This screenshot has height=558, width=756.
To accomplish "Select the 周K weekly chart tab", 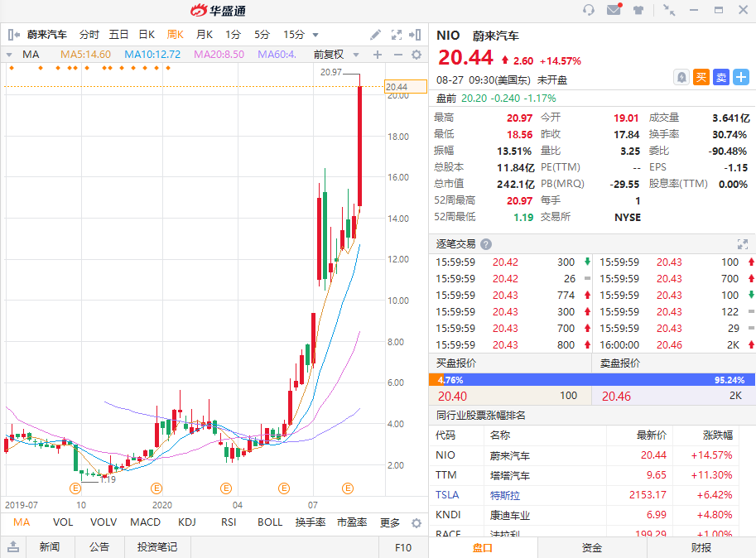I will [x=175, y=35].
